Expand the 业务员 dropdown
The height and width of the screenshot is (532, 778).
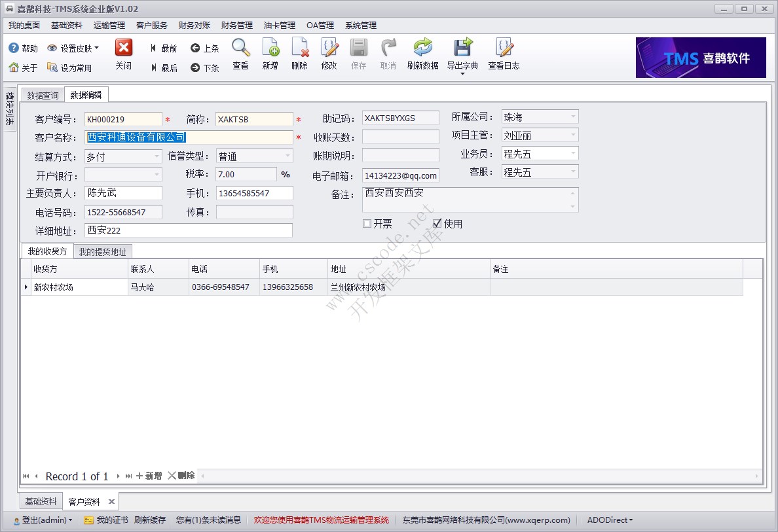[573, 153]
